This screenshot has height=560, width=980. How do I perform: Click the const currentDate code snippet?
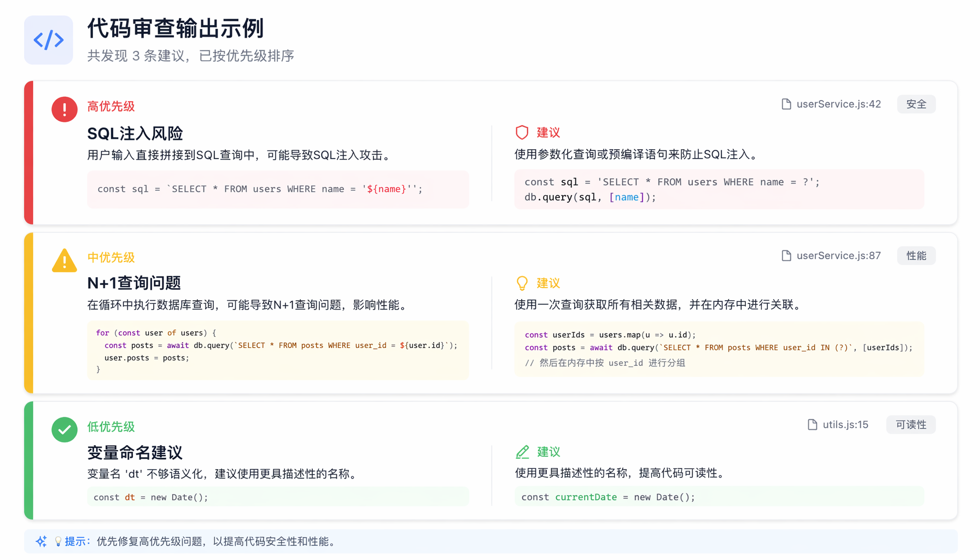719,497
